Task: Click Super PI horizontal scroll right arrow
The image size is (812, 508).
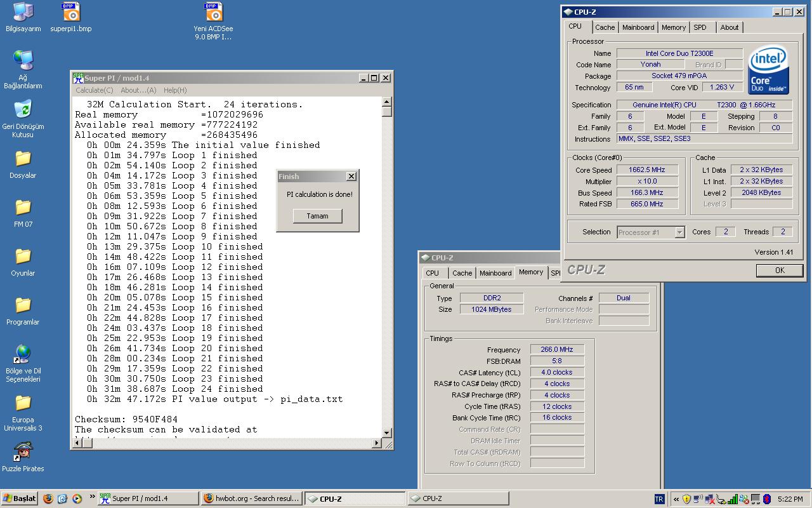Action: click(377, 443)
